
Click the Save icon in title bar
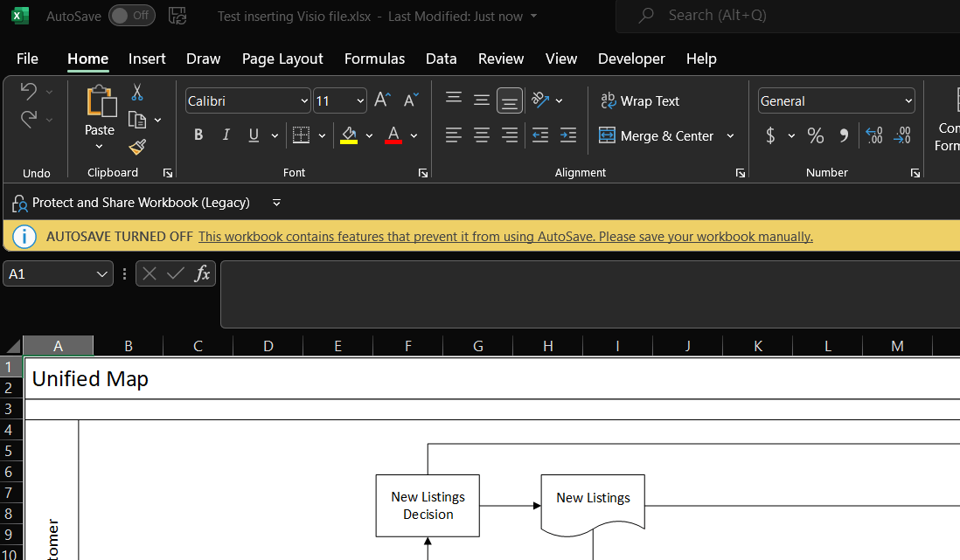177,16
